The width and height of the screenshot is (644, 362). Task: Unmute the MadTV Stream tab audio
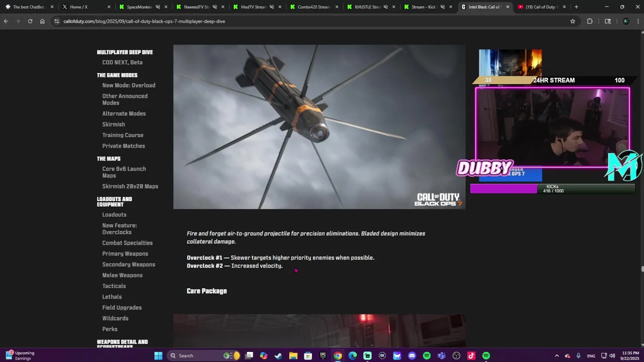coord(271,7)
